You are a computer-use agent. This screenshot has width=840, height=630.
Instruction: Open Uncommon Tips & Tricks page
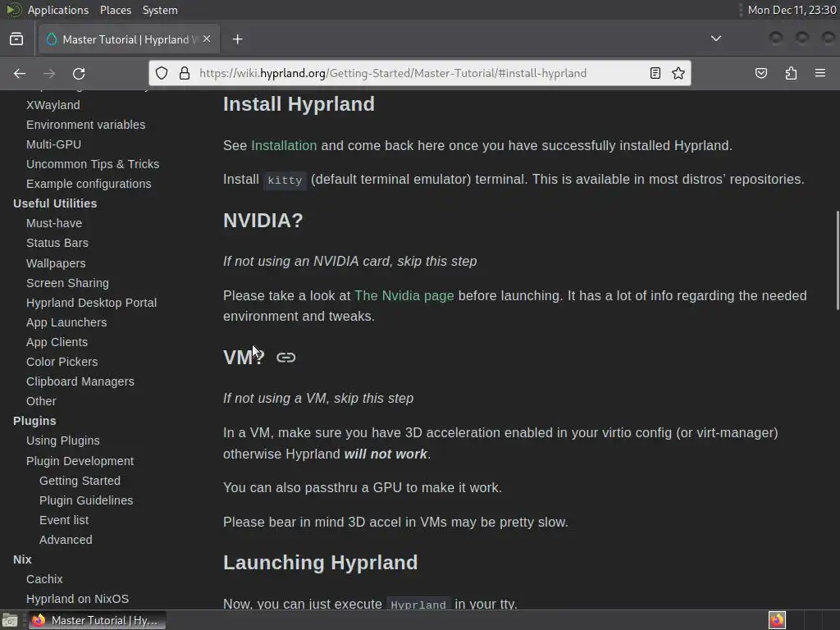[93, 164]
